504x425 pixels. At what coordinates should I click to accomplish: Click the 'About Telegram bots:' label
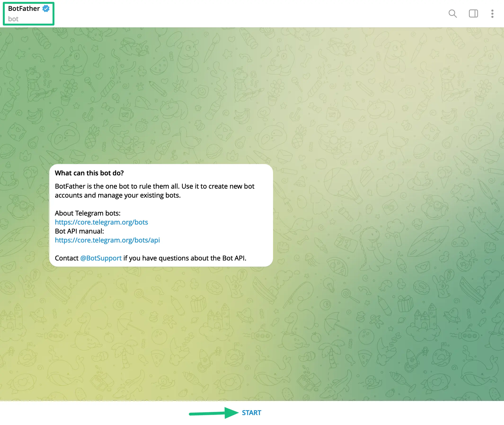coord(88,213)
